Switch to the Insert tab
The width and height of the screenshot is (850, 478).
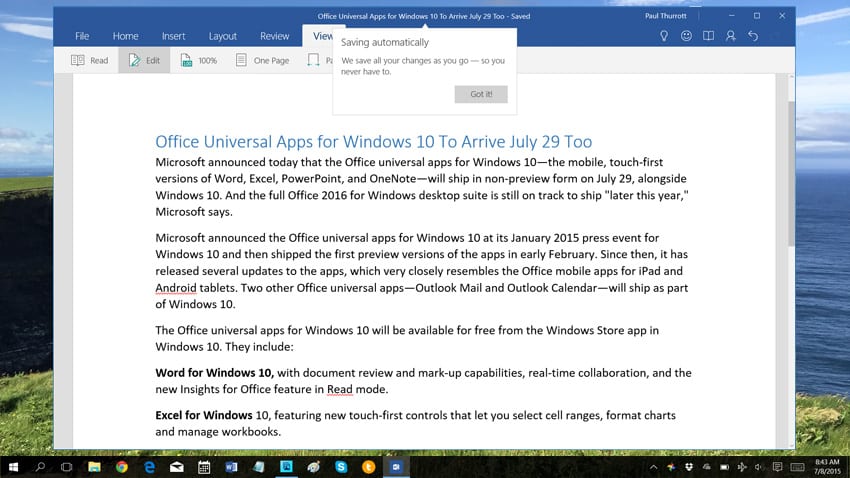(173, 36)
